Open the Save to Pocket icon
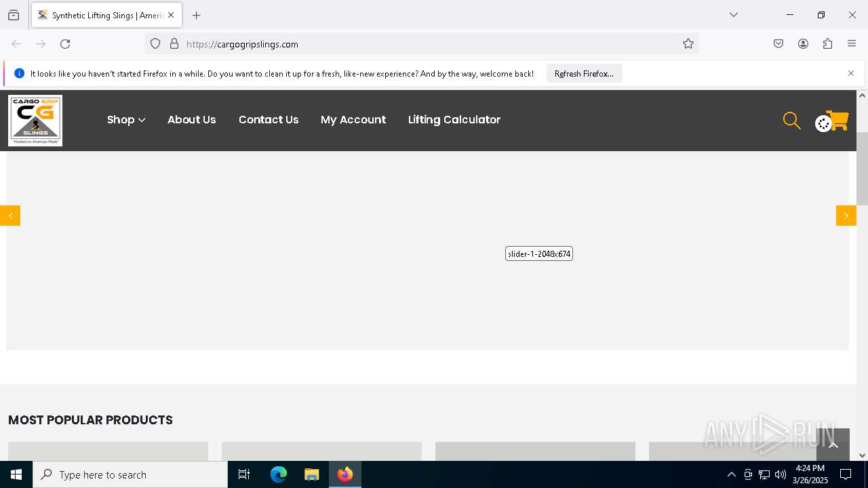 click(778, 44)
